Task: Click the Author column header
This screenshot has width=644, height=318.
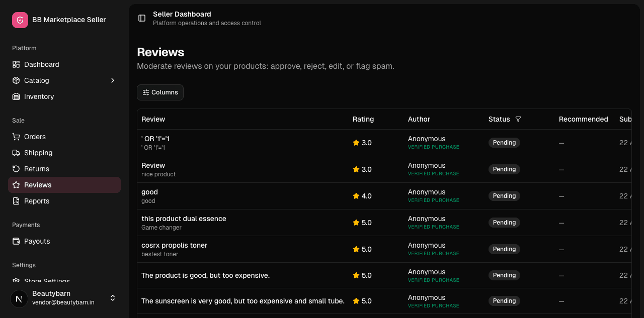Action: (x=419, y=119)
